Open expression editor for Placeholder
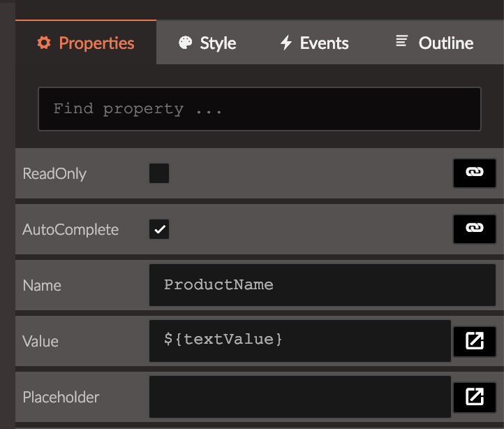 point(475,397)
